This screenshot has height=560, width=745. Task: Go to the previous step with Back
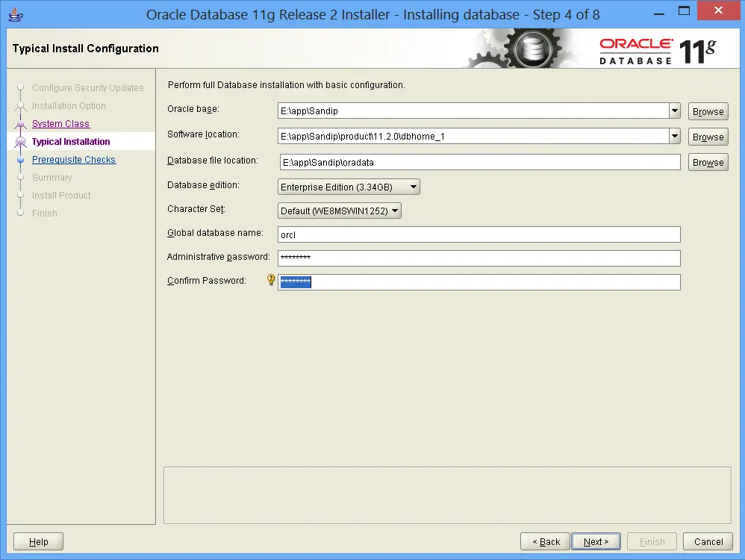coord(545,541)
